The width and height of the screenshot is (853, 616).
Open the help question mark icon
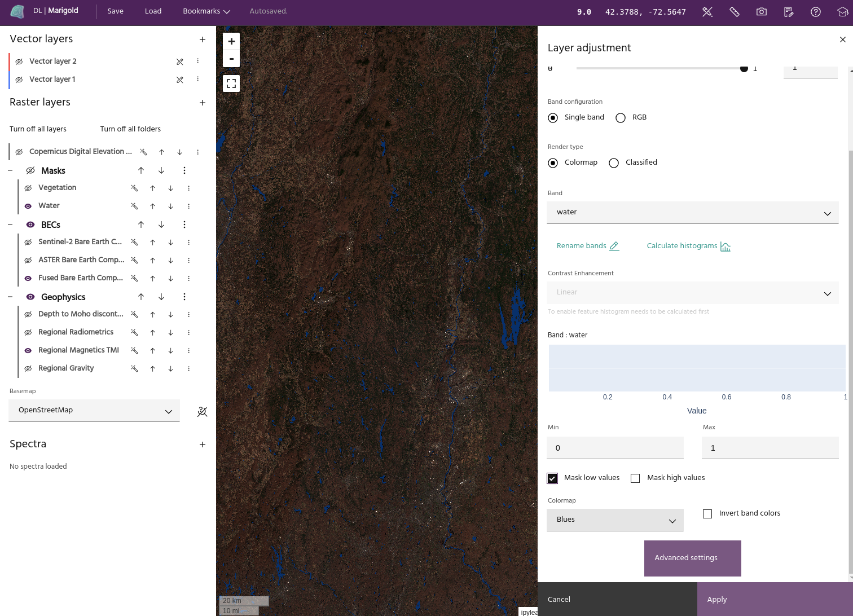[815, 12]
